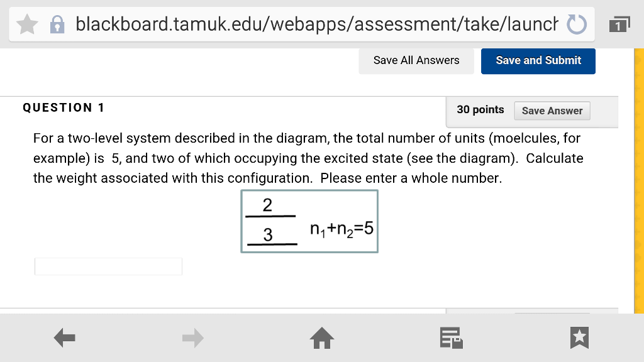Go back with the left arrow
The image size is (644, 362).
[65, 337]
